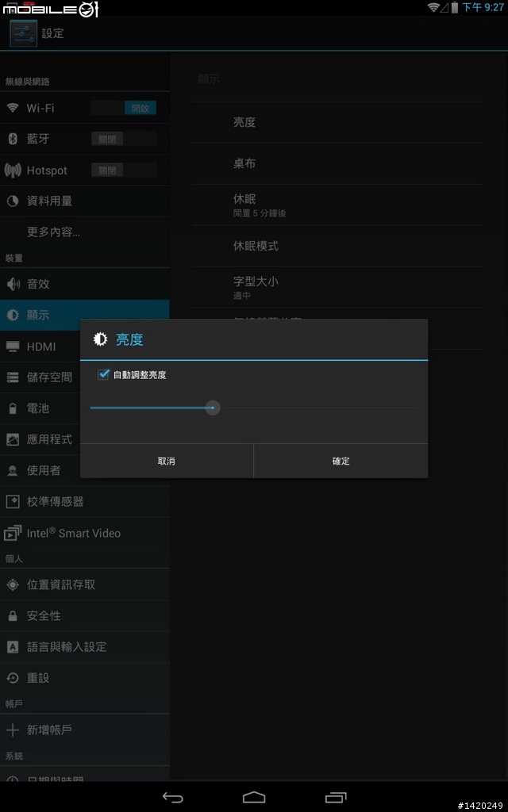Viewport: 508px width, 812px height.
Task: Open Intel Smart Video icon
Action: pos(13,533)
